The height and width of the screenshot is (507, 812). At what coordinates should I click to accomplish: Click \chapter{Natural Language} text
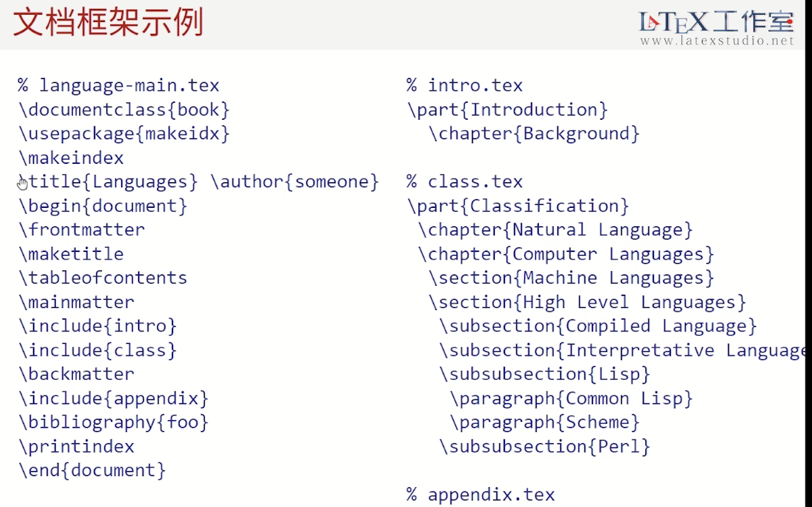pyautogui.click(x=555, y=230)
